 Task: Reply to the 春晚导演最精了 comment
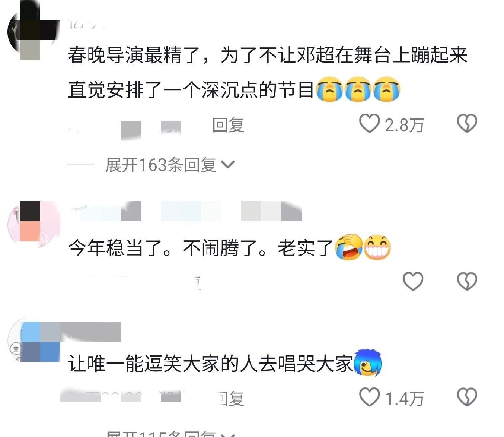tap(228, 125)
